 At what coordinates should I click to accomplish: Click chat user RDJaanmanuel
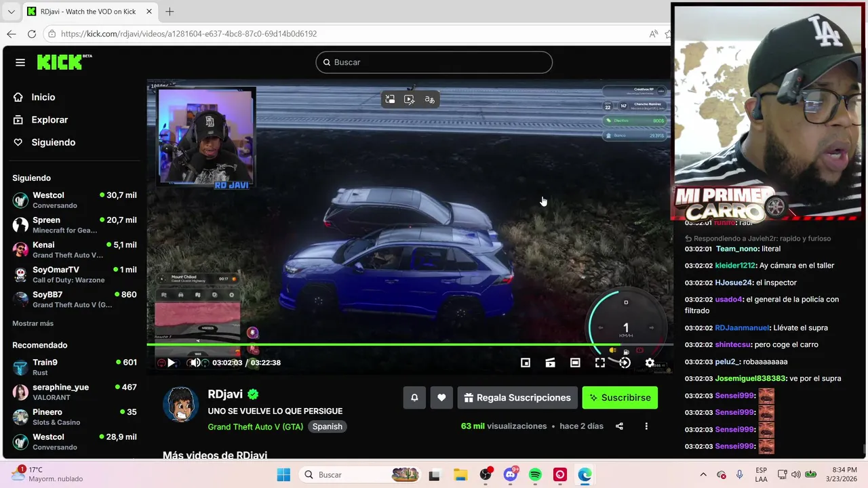(743, 328)
